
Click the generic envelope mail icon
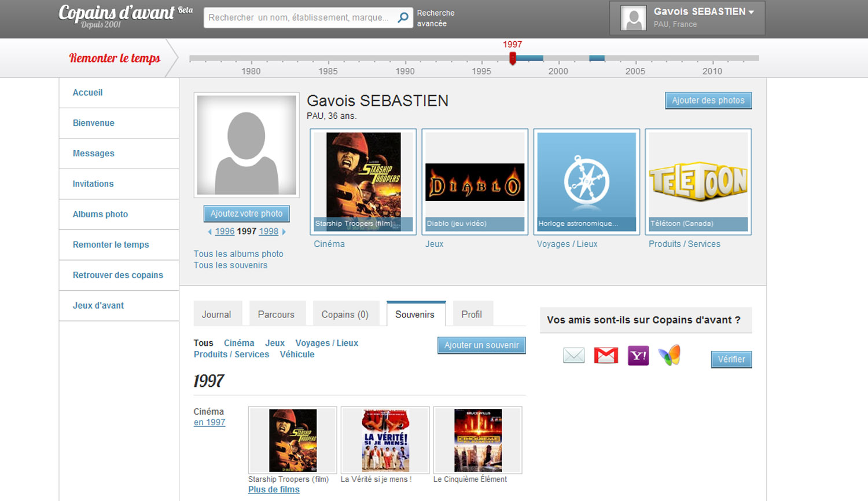(x=573, y=355)
